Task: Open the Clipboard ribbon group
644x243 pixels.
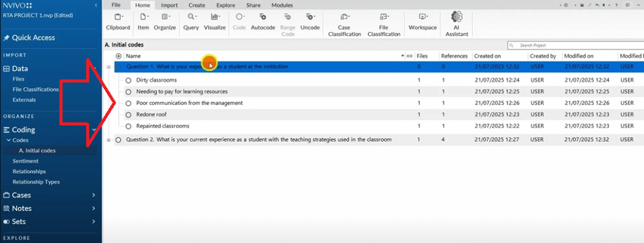Action: 118,22
